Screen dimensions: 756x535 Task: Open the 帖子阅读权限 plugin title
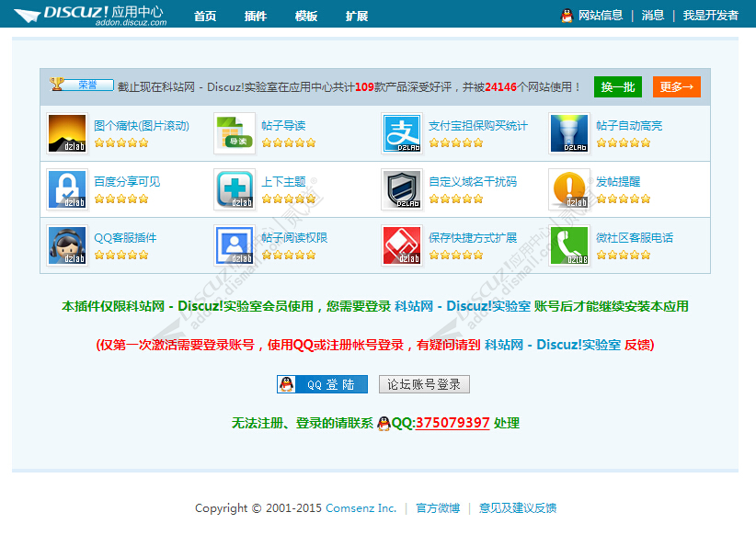tap(294, 237)
